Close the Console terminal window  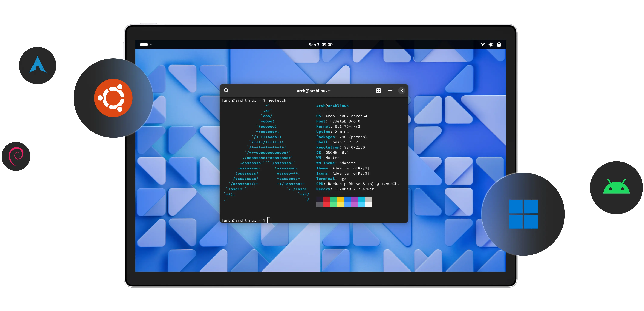[401, 91]
